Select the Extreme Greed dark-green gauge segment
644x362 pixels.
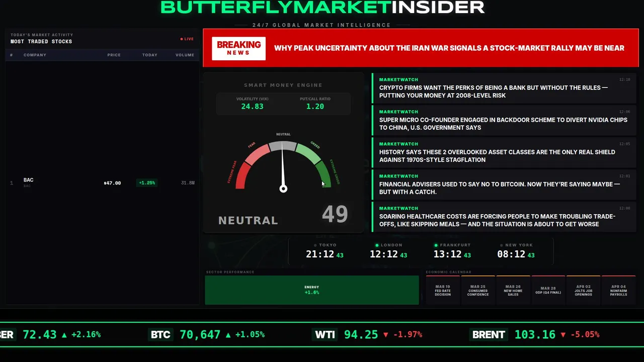325,174
